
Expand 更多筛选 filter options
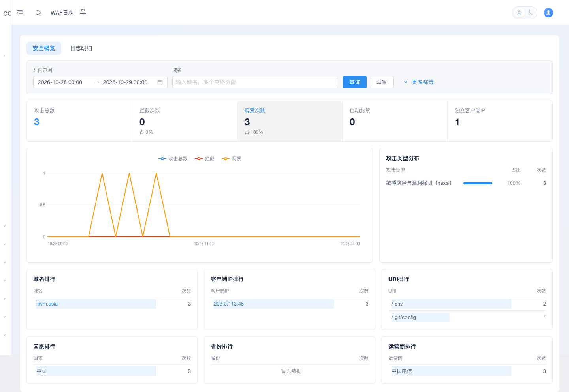click(x=418, y=82)
